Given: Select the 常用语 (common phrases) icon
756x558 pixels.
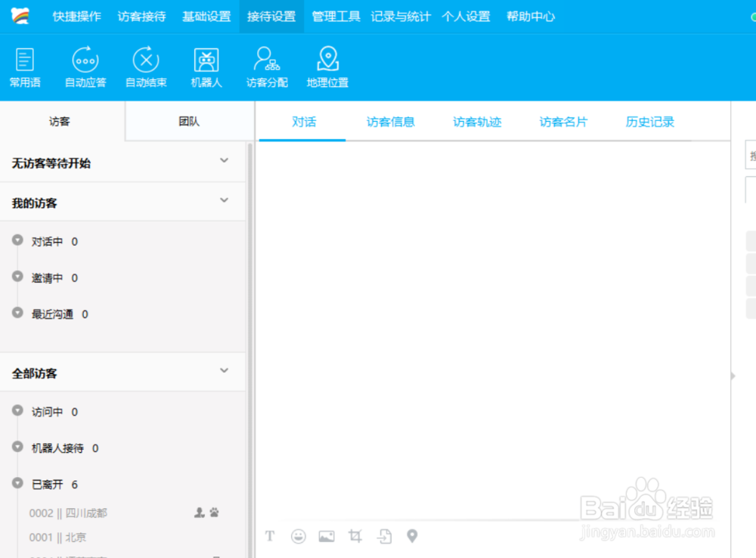Looking at the screenshot, I should click(25, 67).
